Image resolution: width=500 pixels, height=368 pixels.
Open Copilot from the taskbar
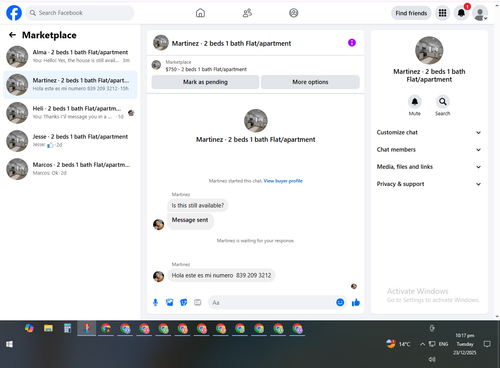coord(29,328)
